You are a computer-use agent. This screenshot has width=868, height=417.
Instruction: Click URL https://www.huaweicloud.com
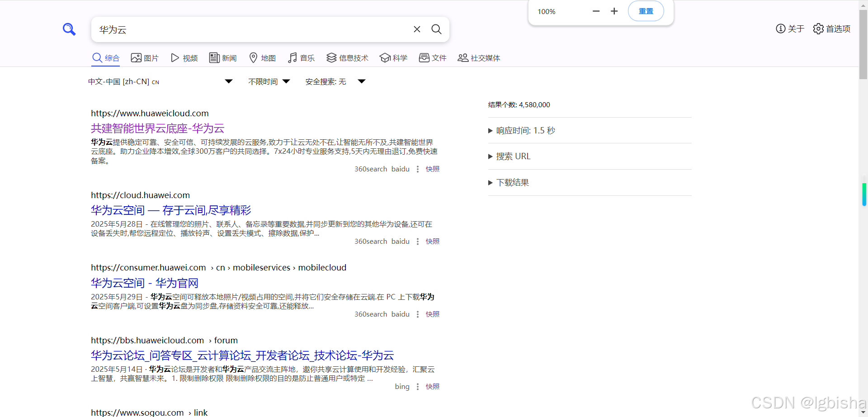coord(150,114)
